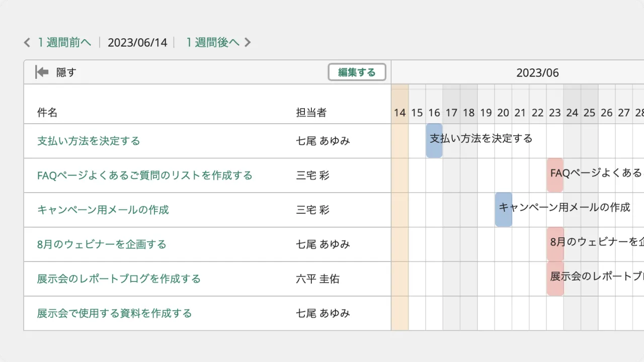
Task: Select the red bar for 8月のウェビナー task
Action: click(555, 244)
